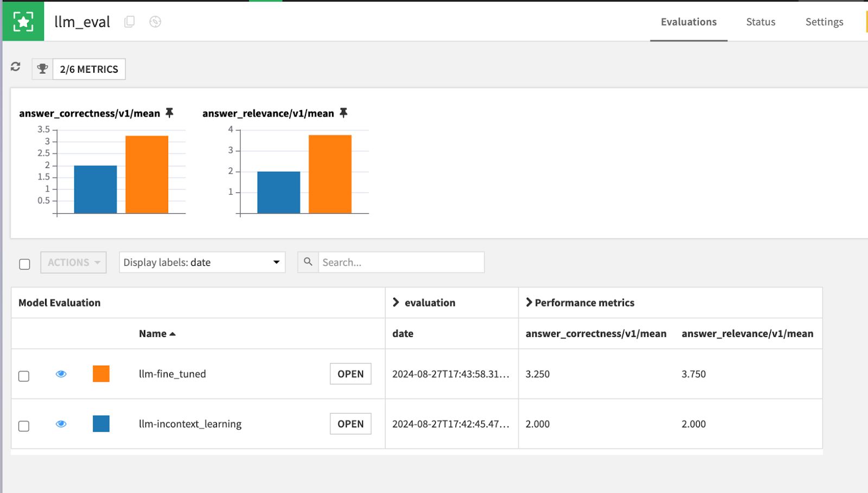Open the 2/6 METRICS selector
Image resolution: width=868 pixels, height=493 pixels.
tap(89, 69)
